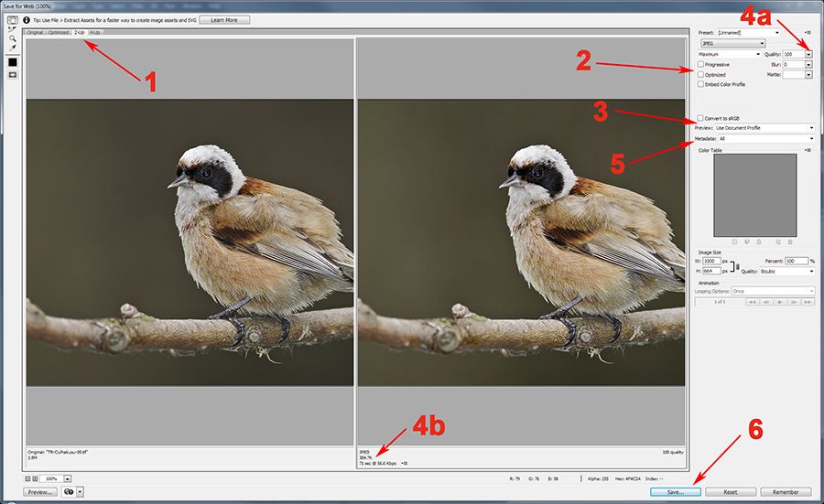
Task: Click the zoom out minus icon
Action: [28, 478]
